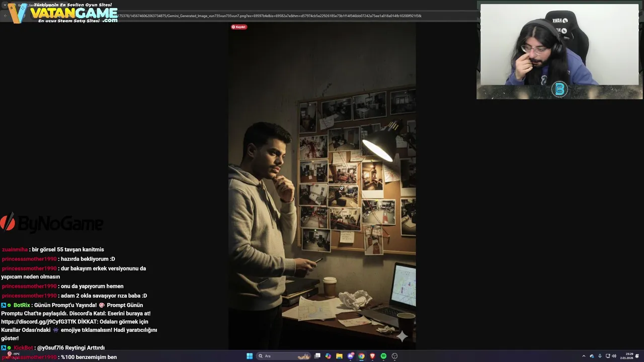644x362 pixels.
Task: Click the browser address bar URL
Action: click(x=269, y=16)
